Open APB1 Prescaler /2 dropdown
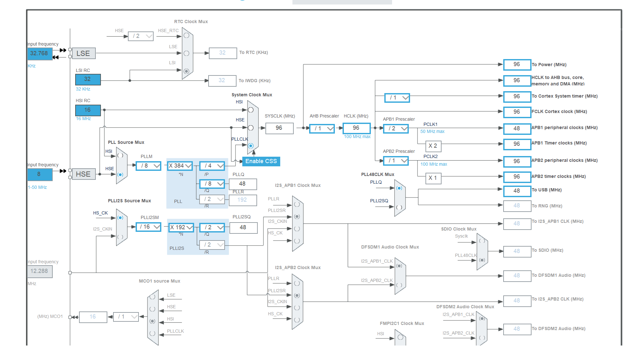644x350 pixels. (x=396, y=128)
